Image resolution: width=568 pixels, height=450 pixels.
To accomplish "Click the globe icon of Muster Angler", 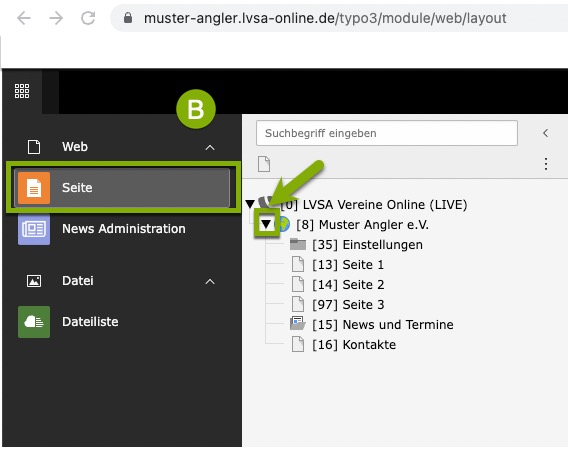I will [x=284, y=225].
